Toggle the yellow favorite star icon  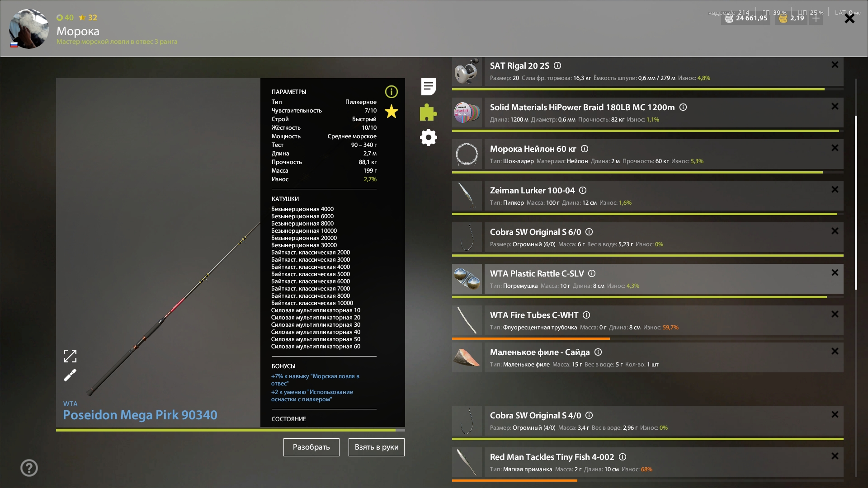[x=391, y=112]
